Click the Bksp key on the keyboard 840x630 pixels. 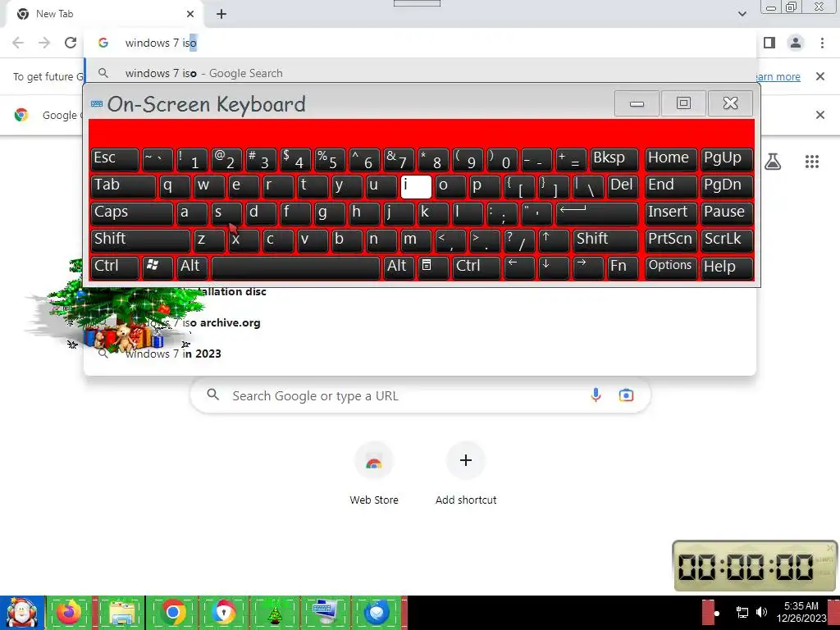(614, 159)
